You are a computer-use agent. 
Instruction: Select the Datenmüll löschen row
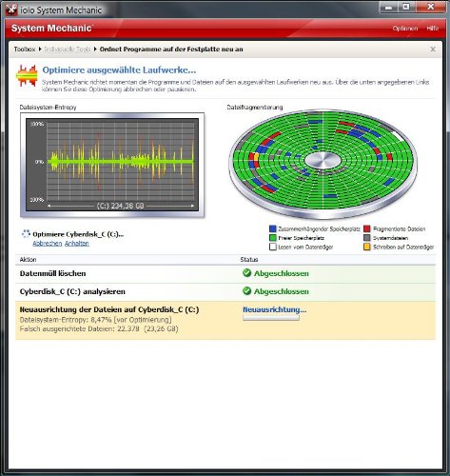click(x=225, y=273)
